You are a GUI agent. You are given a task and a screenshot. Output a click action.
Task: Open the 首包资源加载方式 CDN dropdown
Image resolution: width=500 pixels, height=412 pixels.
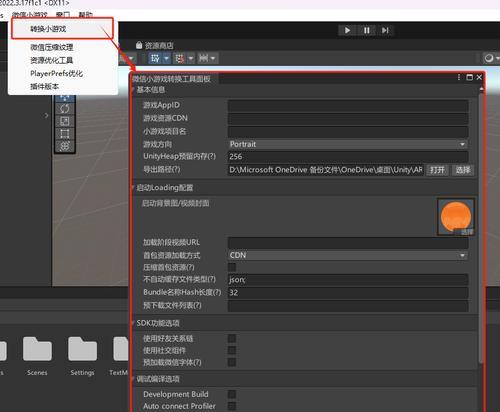(348, 255)
